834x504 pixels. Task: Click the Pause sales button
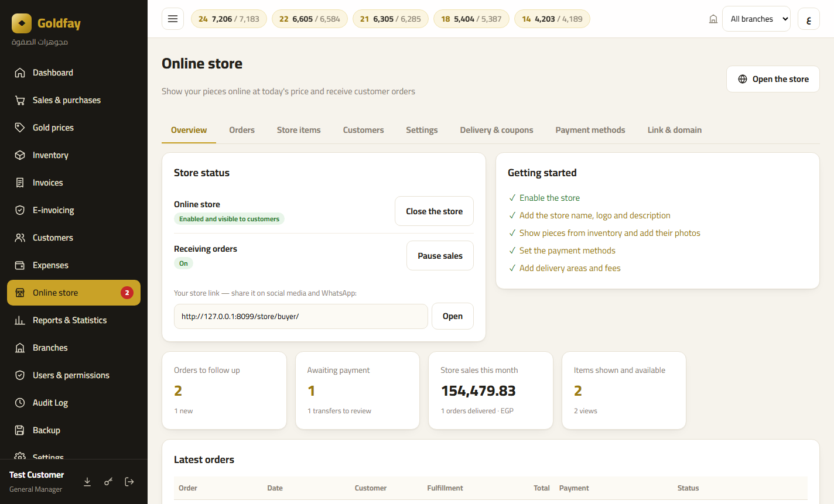(440, 256)
